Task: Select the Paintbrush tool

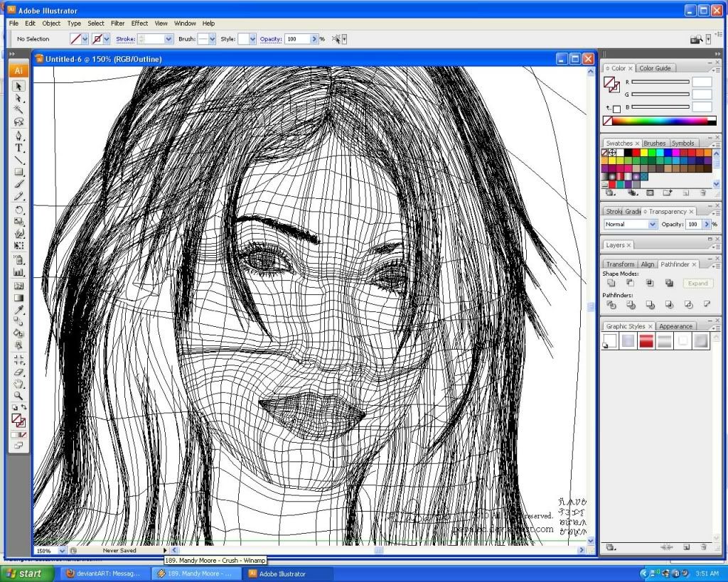Action: pos(18,184)
